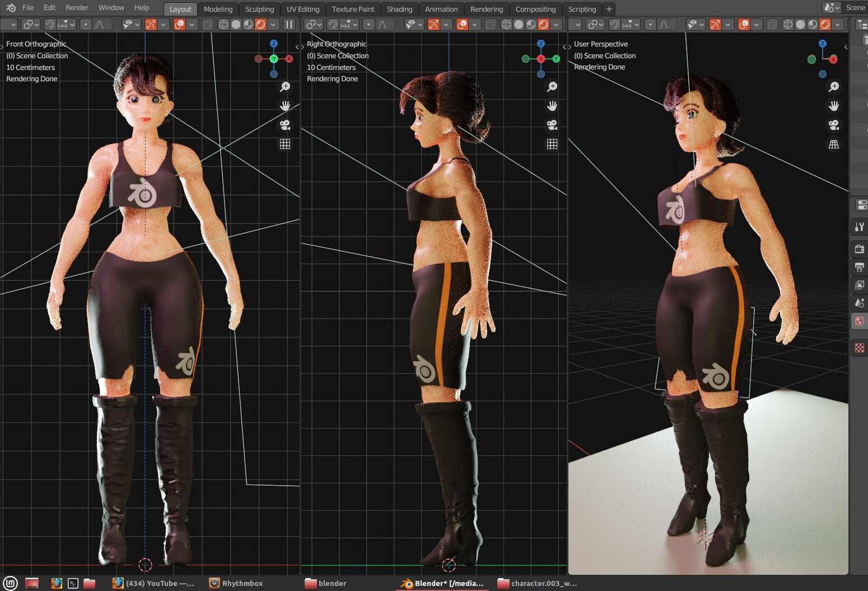868x591 pixels.
Task: Open the Help menu
Action: click(142, 8)
